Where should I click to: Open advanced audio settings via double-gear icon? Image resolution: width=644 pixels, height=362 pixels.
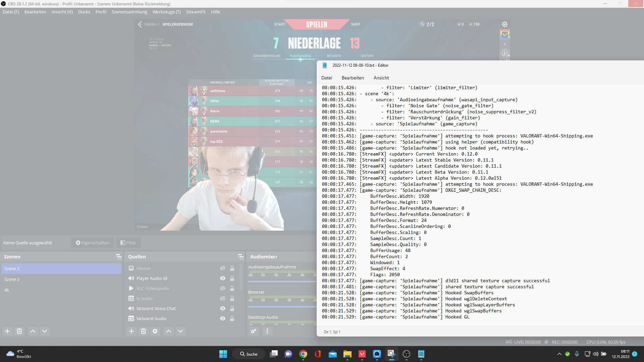[x=254, y=331]
